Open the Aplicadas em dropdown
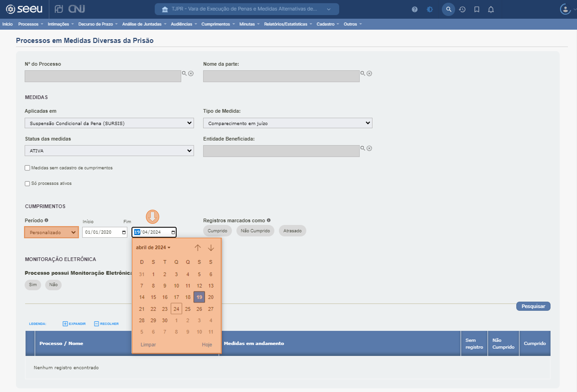This screenshot has height=392, width=577. point(109,123)
